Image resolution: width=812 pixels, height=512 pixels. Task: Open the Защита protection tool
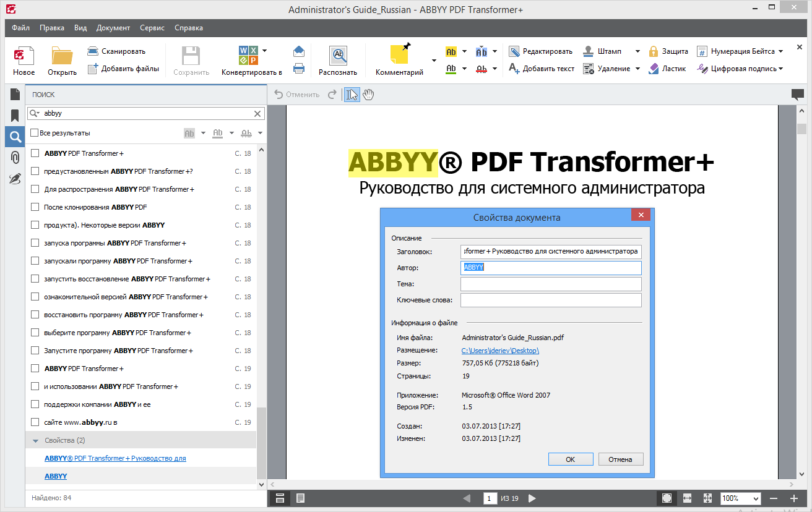668,51
